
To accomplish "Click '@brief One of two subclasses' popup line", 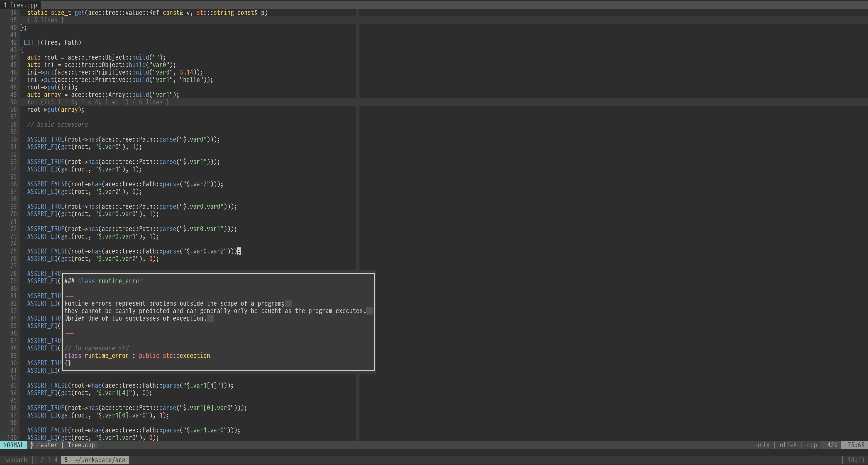I will [135, 319].
